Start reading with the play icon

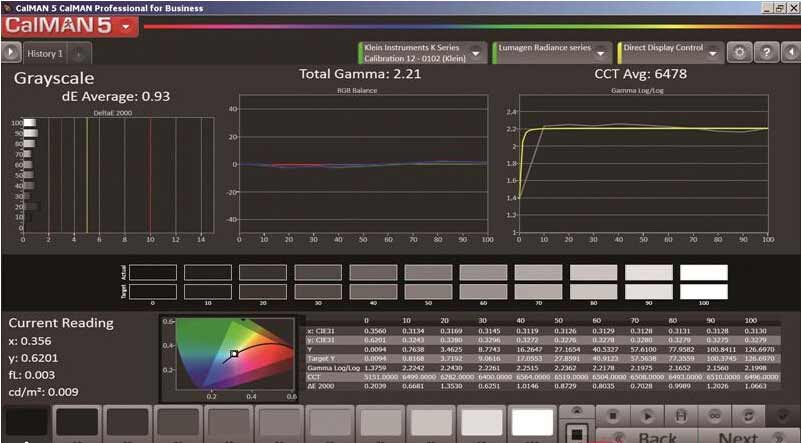[x=647, y=414]
